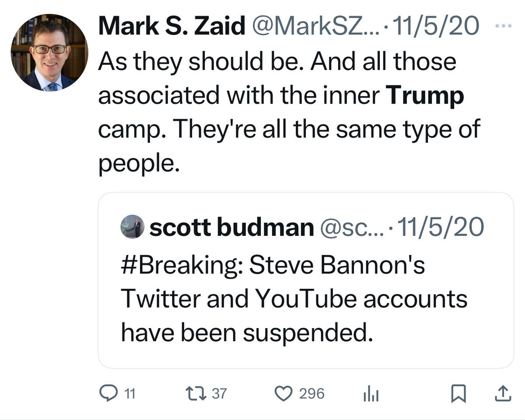Open scott budman's name in quoted tweet
Screen dimensions: 525x420
tap(231, 227)
